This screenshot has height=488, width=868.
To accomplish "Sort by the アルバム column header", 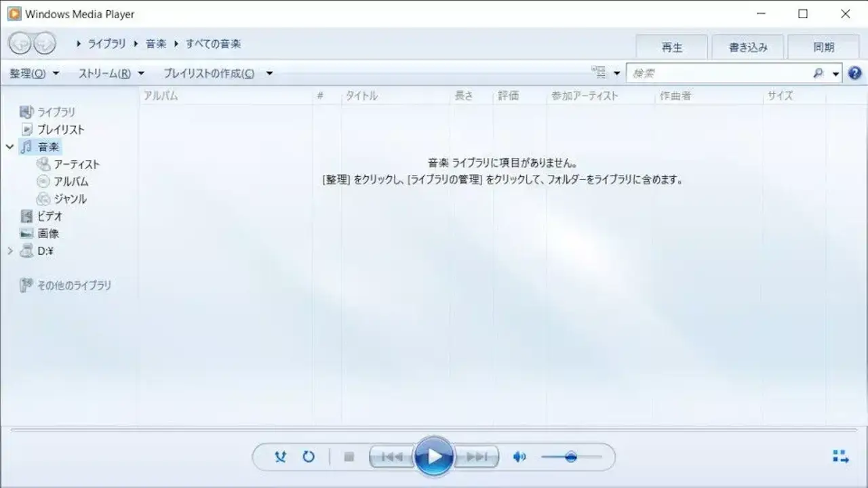I will (x=226, y=96).
